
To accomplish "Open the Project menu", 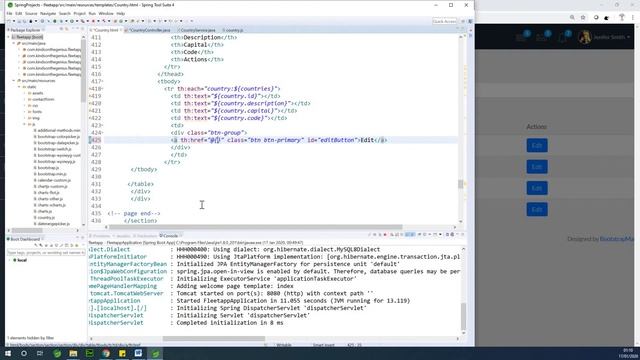I will [80, 13].
